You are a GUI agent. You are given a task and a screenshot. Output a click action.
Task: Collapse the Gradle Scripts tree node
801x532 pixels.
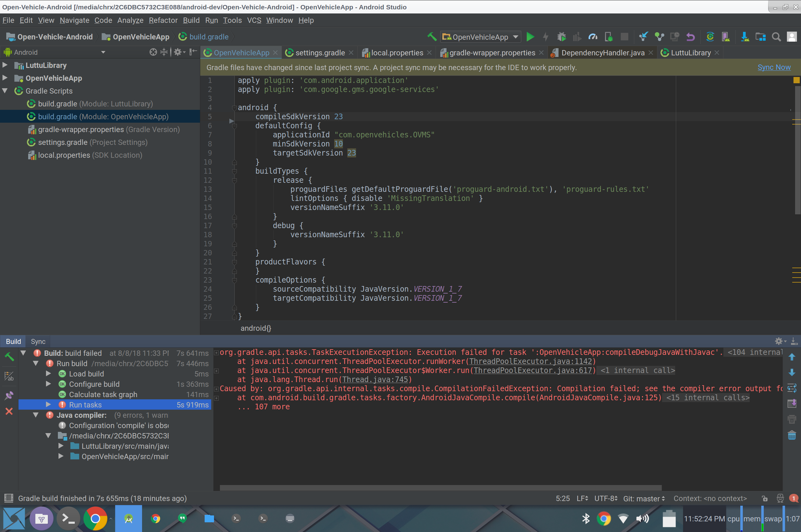(5, 91)
